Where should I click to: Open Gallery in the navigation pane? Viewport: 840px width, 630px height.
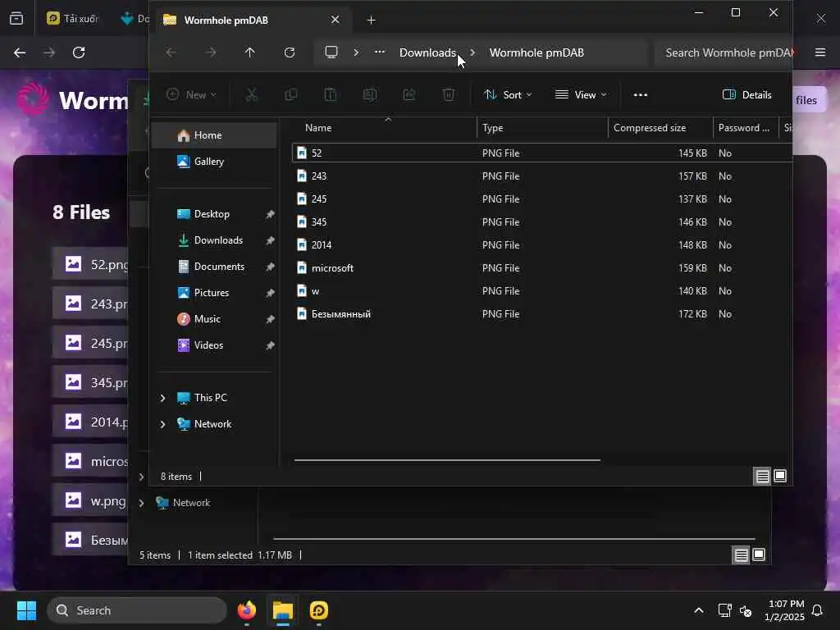(214, 162)
